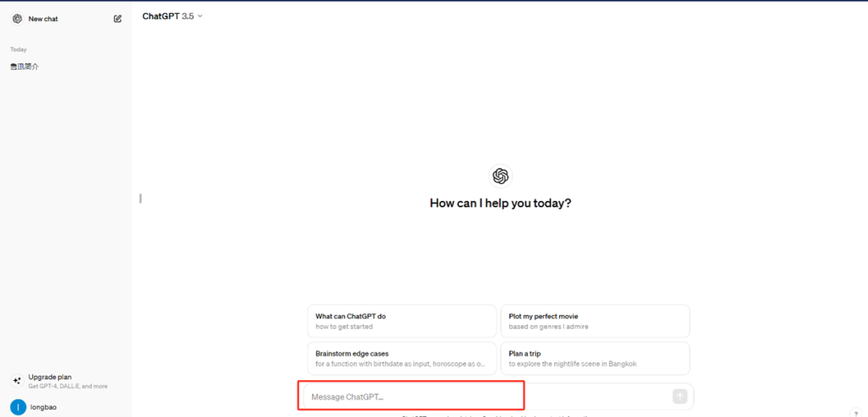Viewport: 868px width, 417px height.
Task: Open the 鲁迅简介 chat from history
Action: [x=24, y=67]
